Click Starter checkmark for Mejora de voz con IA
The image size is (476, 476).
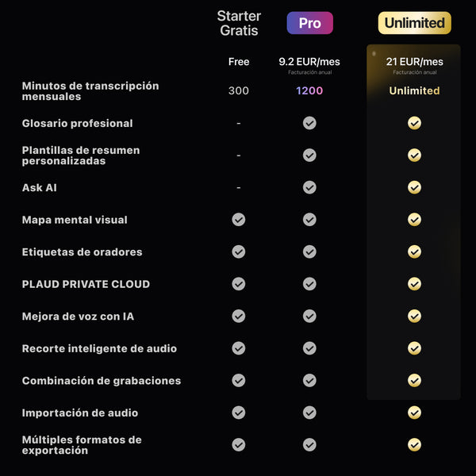(239, 316)
